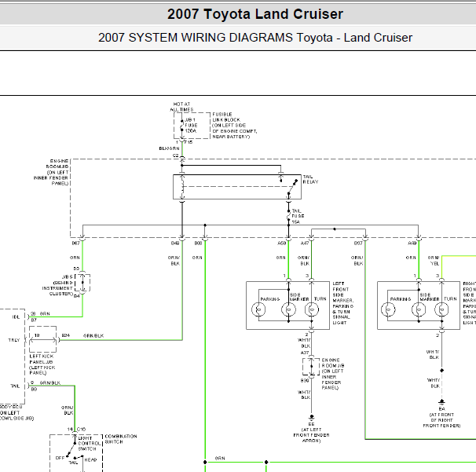Select the 'HOT AT ALL TIMES' label

(182, 107)
